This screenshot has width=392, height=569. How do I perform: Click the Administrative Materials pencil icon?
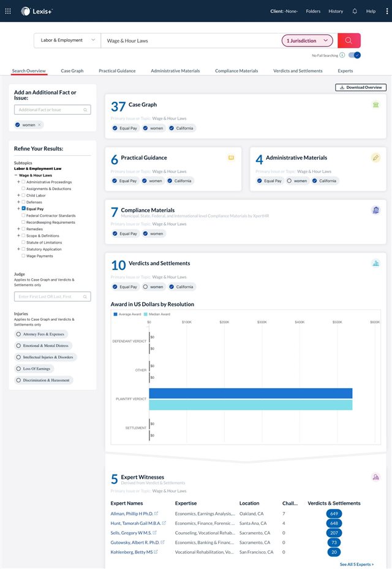pos(375,158)
